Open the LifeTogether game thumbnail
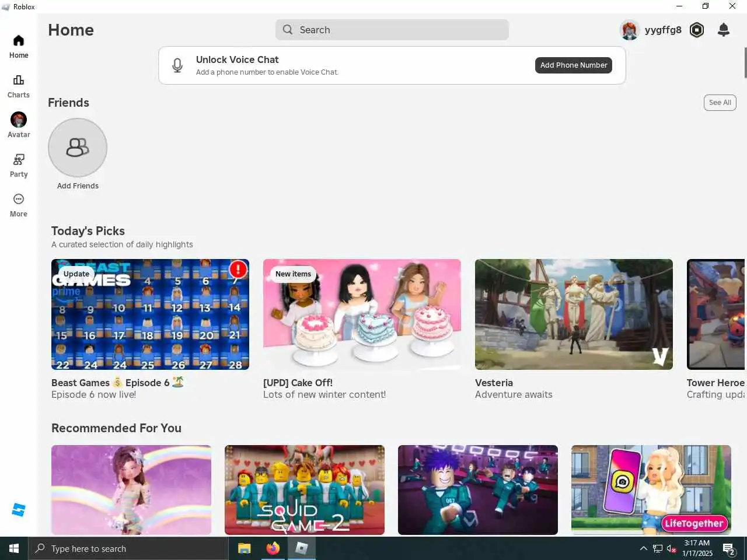747x560 pixels. click(651, 490)
